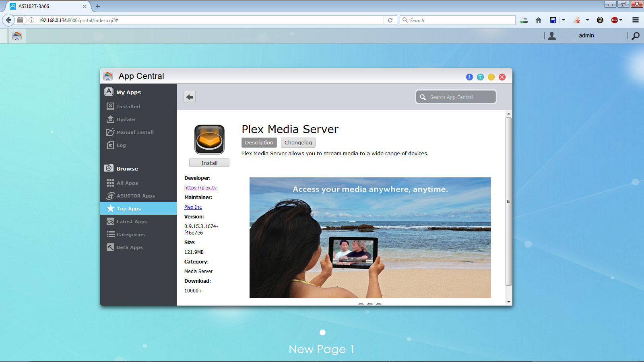This screenshot has height=362, width=644.
Task: Go back with the App Central back arrow
Action: point(190,97)
